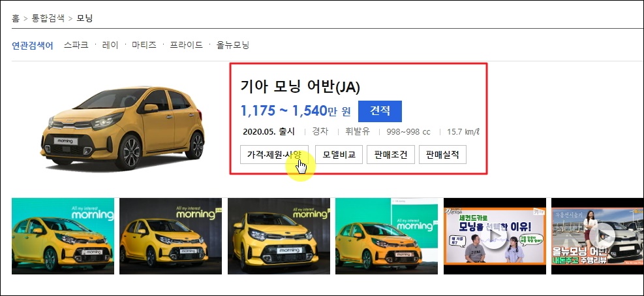Search related keyword 마티즈

click(144, 45)
